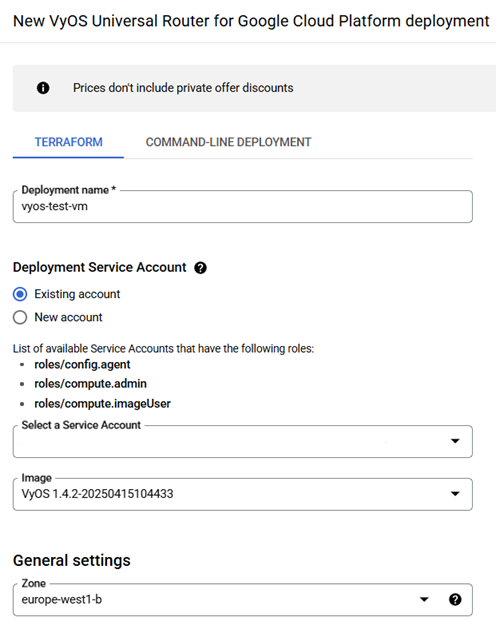Click the roles/compute.admin text
496x637 pixels.
91,384
